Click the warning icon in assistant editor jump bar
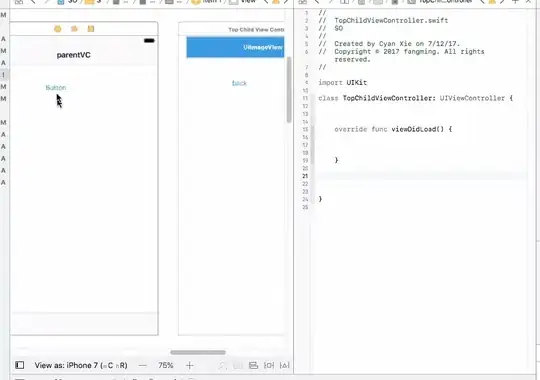540x380 pixels. pyautogui.click(x=492, y=2)
